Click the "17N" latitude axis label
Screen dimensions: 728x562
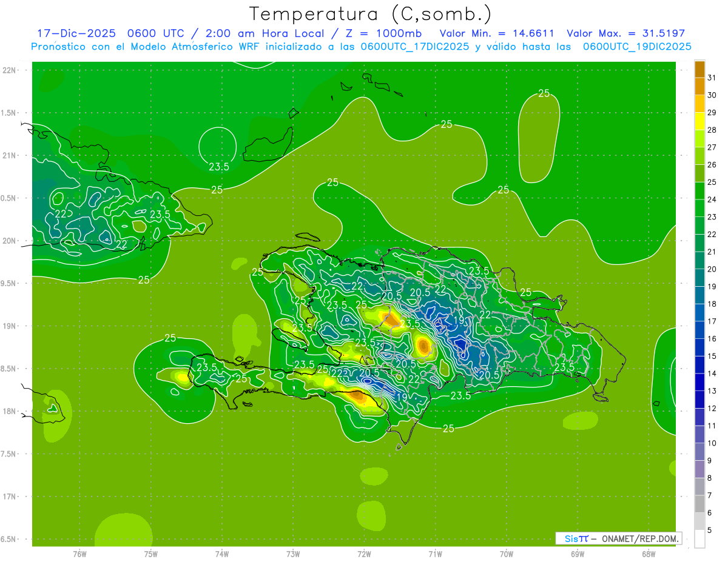(10, 497)
